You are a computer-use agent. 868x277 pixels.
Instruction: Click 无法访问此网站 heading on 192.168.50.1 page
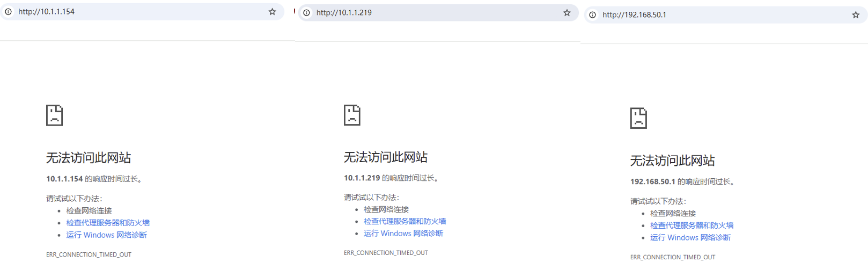(x=672, y=161)
